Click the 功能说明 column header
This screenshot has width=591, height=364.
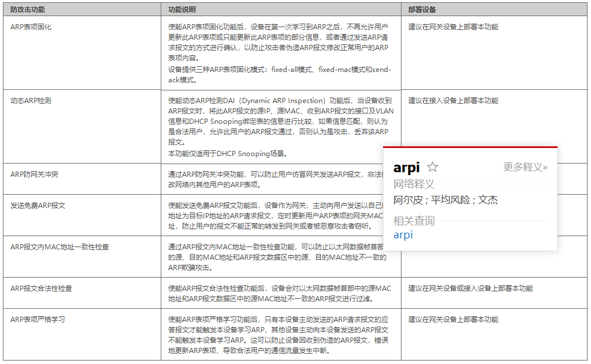point(182,10)
